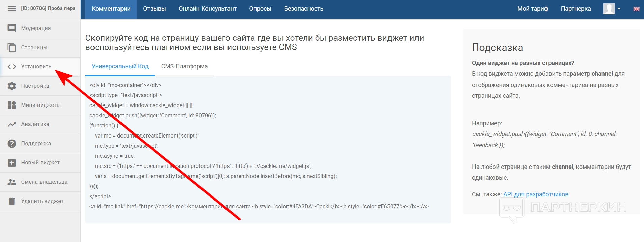644x242 pixels.
Task: Click the Поддержка question mark icon
Action: pos(12,144)
